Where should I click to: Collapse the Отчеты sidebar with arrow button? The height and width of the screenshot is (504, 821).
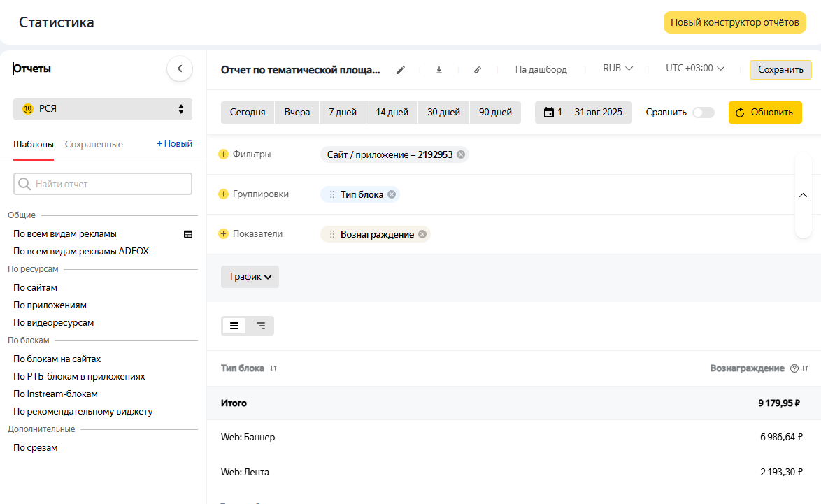coord(180,69)
